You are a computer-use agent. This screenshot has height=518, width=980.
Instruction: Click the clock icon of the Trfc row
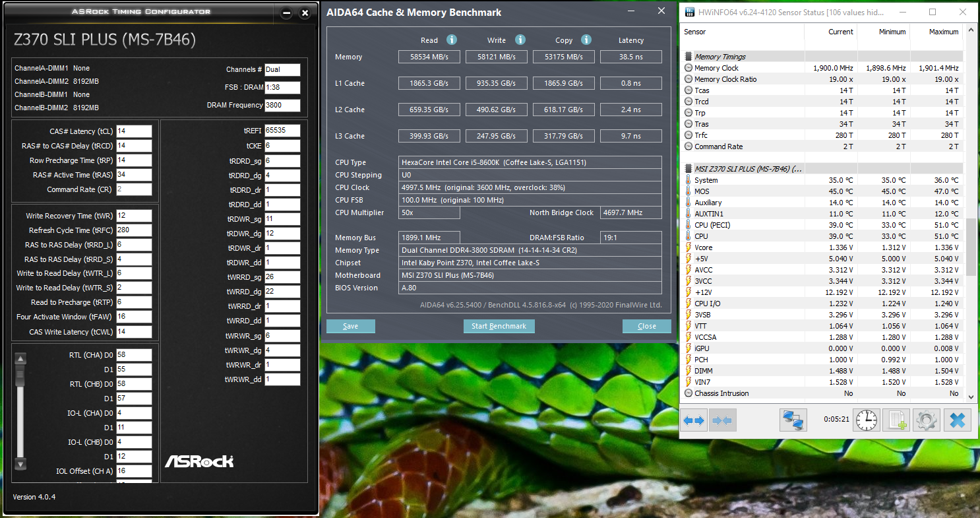[689, 135]
